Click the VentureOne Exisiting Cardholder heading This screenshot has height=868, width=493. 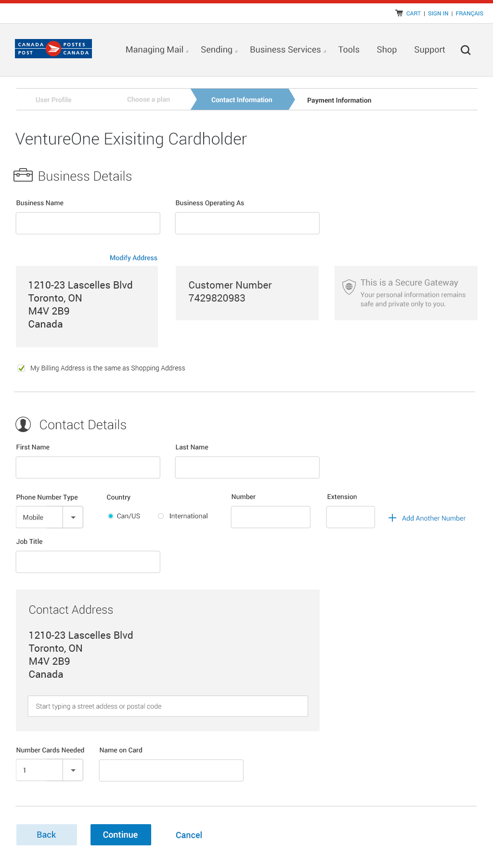click(131, 139)
